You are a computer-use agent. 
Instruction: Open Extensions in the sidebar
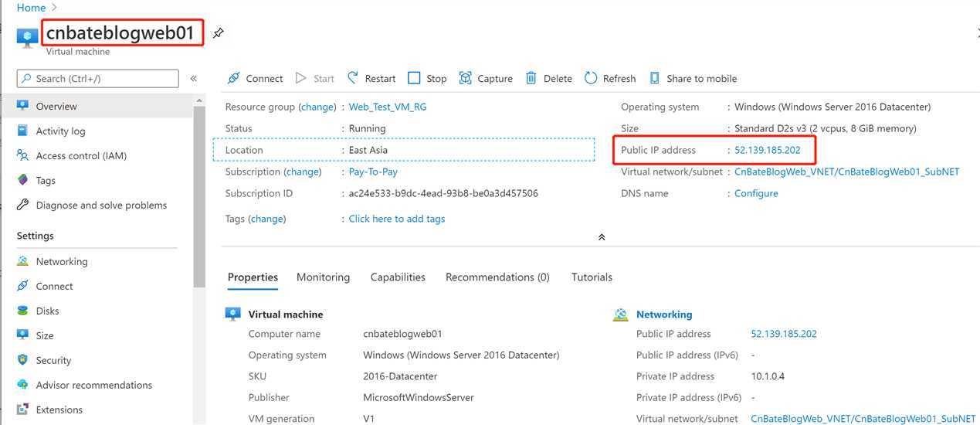coord(59,410)
